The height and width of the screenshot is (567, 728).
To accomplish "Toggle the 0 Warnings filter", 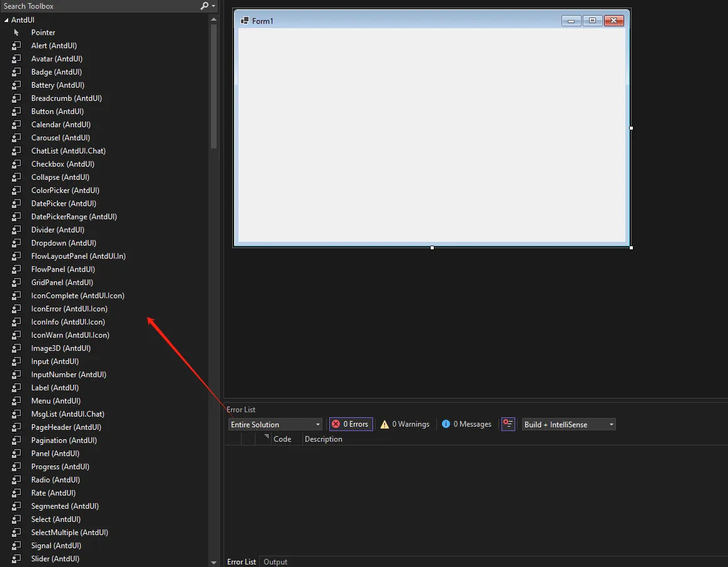I will coord(404,424).
